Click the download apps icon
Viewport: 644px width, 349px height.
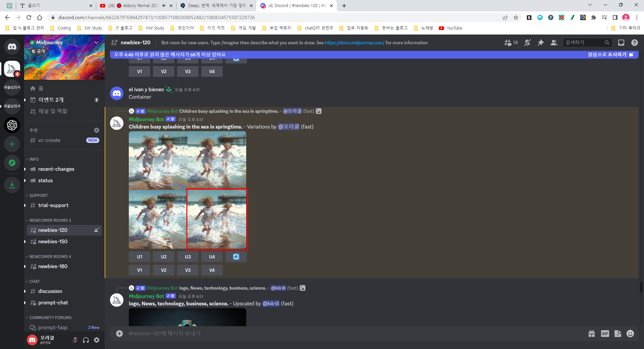point(12,185)
